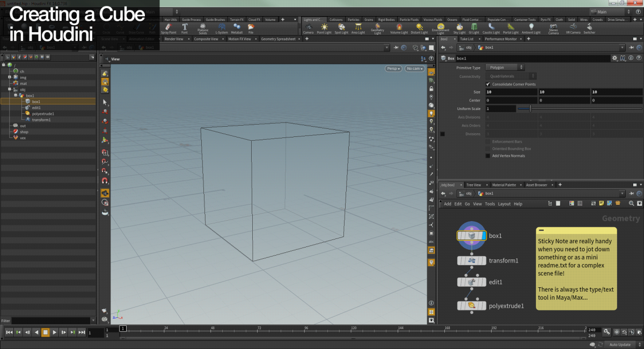Click the network editor search magnifier
Screen dimensions: 644x349
pyautogui.click(x=631, y=203)
